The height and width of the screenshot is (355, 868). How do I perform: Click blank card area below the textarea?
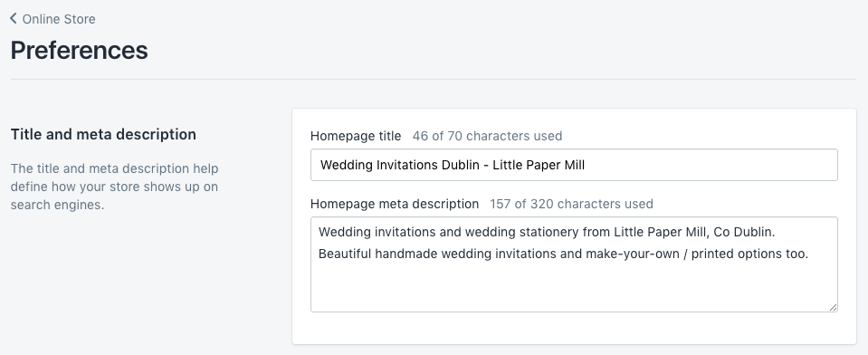[574, 328]
